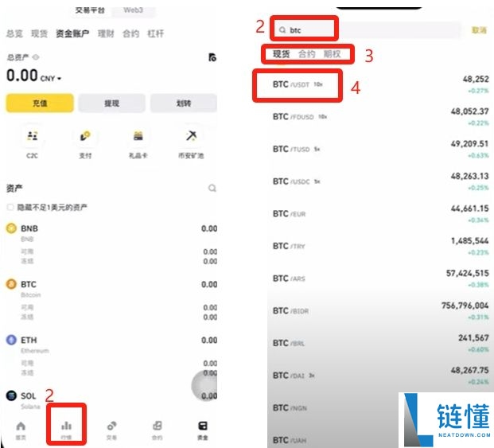Switch to the 杠杆 margin tab
Image resolution: width=494 pixels, height=448 pixels.
pos(156,33)
